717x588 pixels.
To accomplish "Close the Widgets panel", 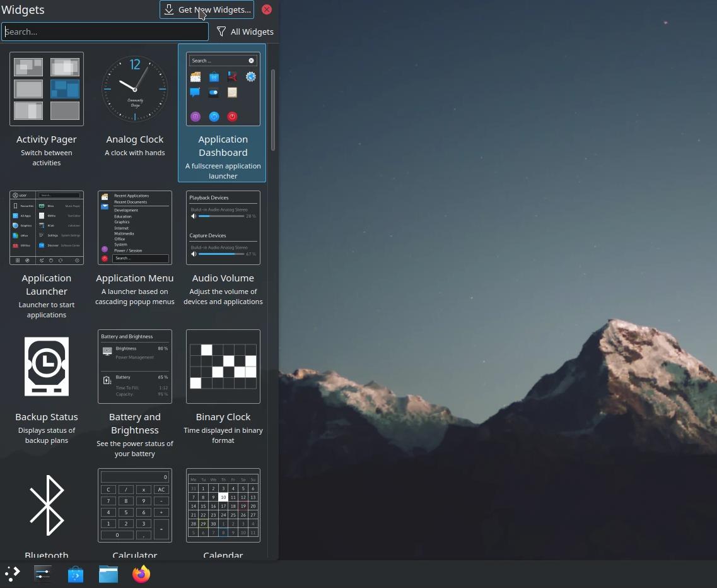I will [266, 9].
